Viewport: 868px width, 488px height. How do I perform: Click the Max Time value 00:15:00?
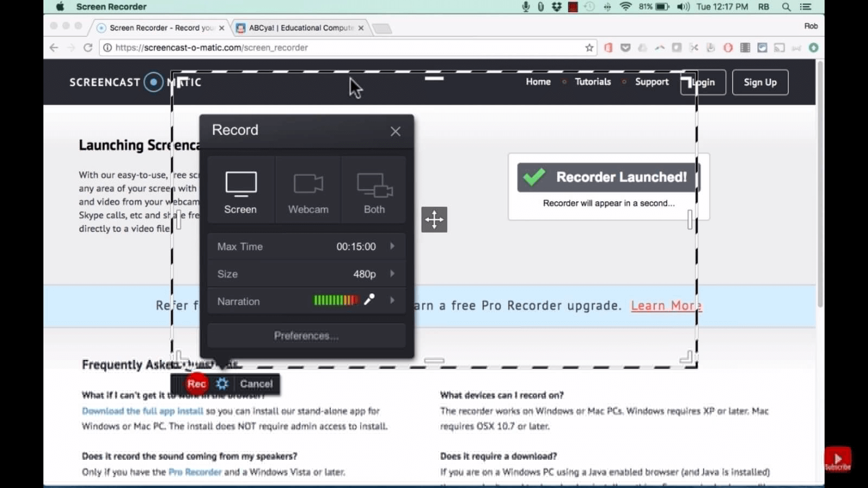click(x=356, y=246)
